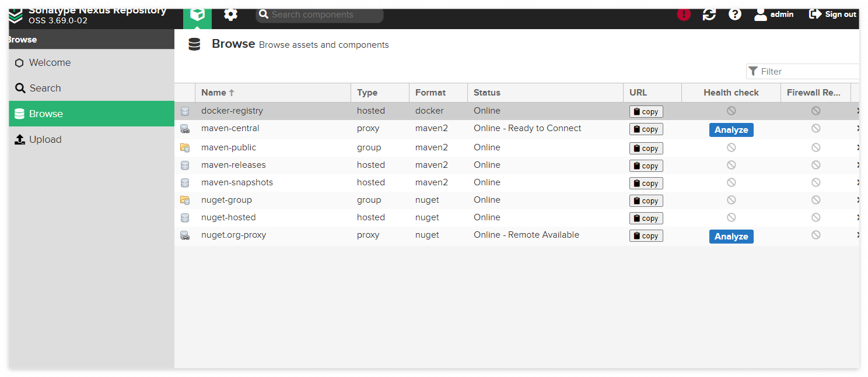Click health check disabled icon for maven-public
Image resolution: width=868 pixels, height=377 pixels.
[731, 147]
